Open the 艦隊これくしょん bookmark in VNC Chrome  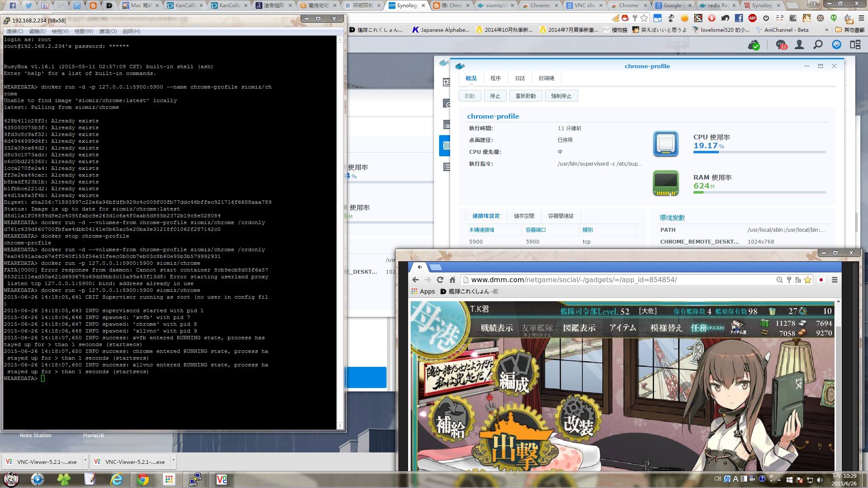(x=470, y=291)
